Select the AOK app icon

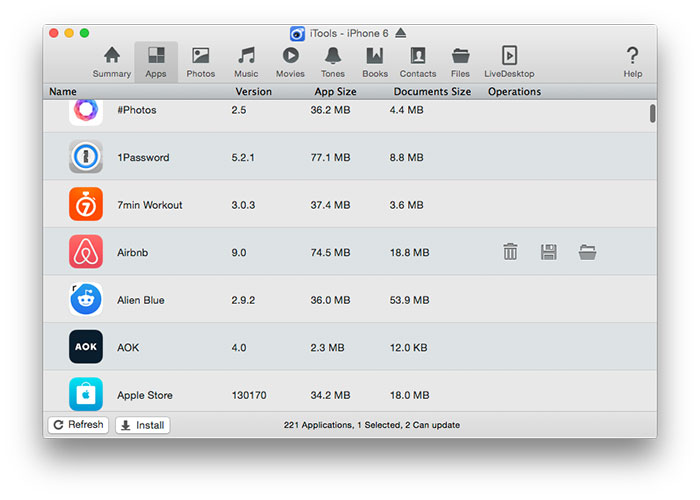click(x=86, y=347)
